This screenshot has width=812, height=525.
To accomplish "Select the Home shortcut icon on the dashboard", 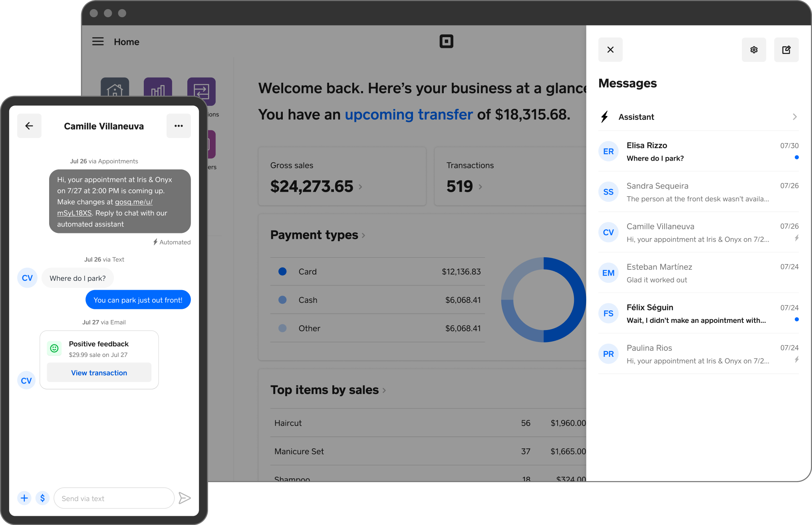I will tap(115, 91).
